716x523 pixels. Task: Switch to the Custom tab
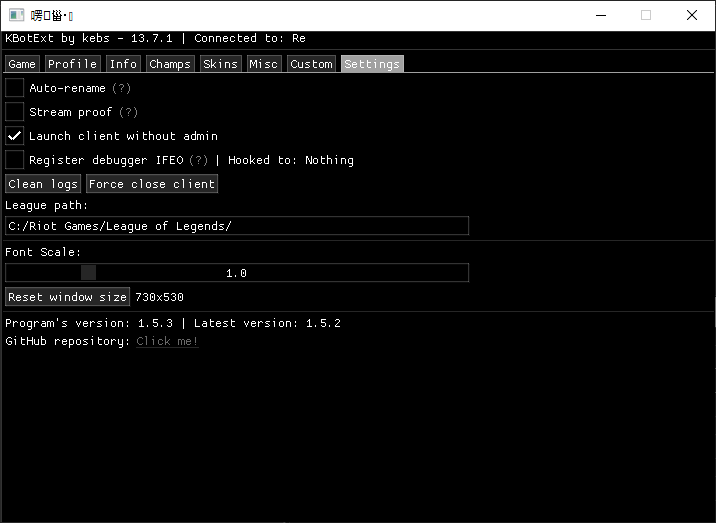(x=311, y=64)
